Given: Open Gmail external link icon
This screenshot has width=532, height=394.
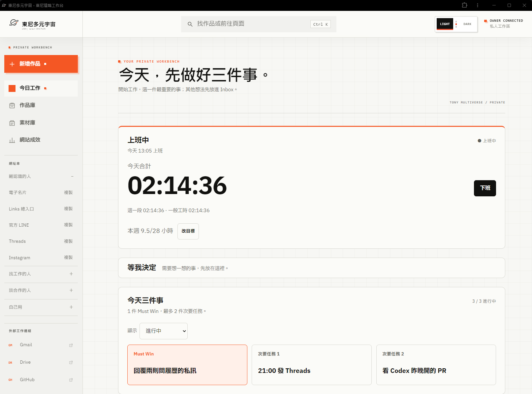Looking at the screenshot, I should point(71,345).
